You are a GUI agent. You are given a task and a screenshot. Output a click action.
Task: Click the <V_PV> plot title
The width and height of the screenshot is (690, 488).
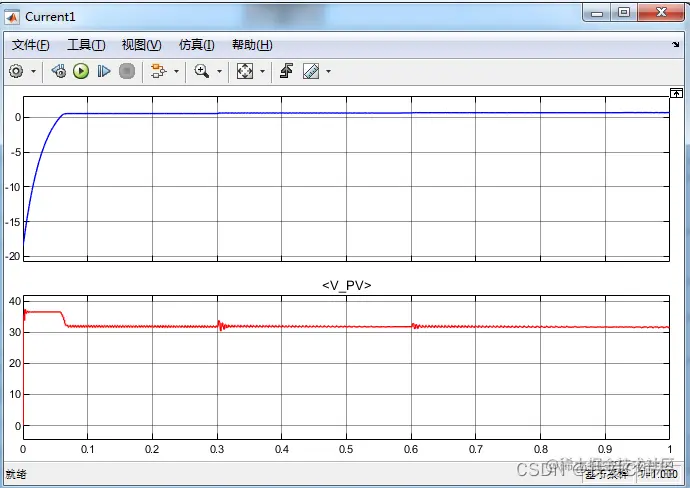coord(347,285)
